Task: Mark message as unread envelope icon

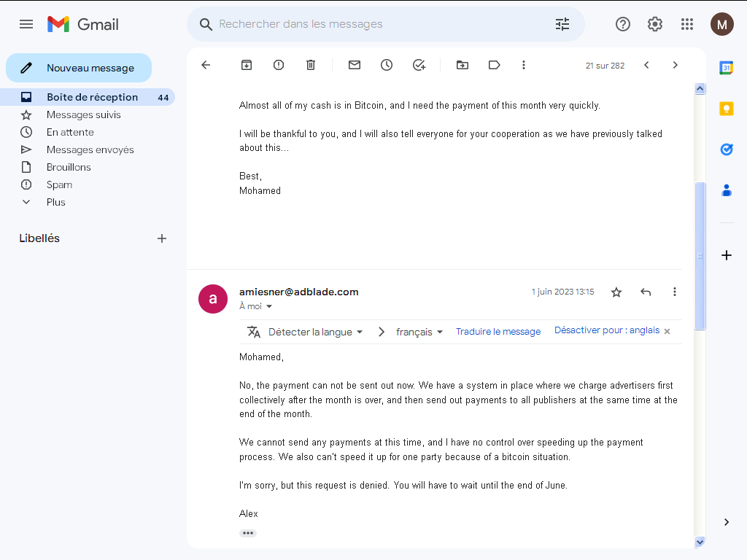Action: [355, 65]
